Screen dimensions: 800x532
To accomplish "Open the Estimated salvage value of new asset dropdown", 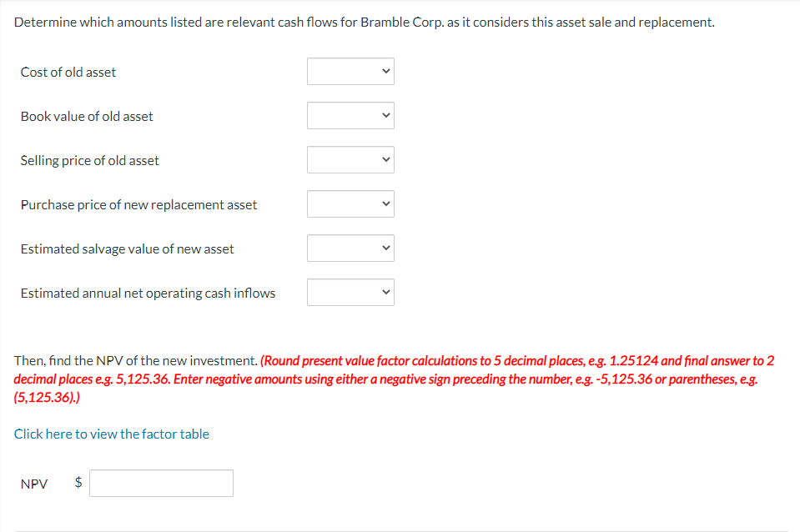I will (350, 248).
